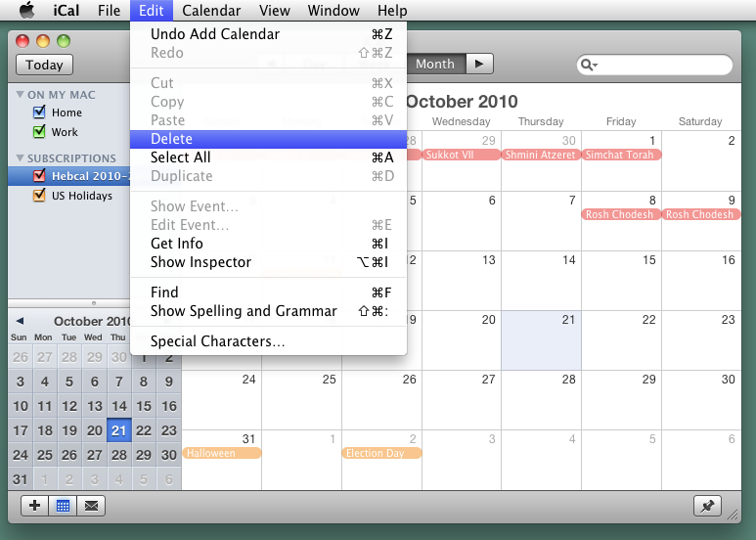Click the add calendar plus button

coord(34,506)
